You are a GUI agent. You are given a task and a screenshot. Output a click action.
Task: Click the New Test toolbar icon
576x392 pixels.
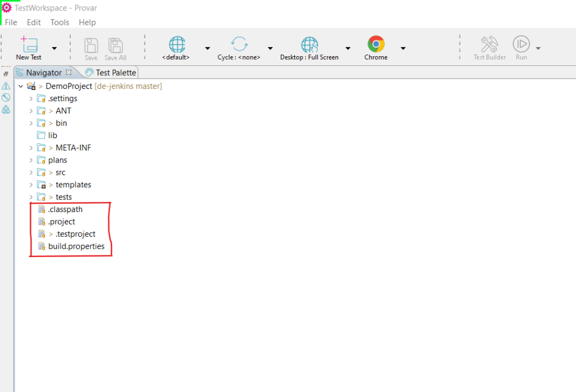[29, 44]
